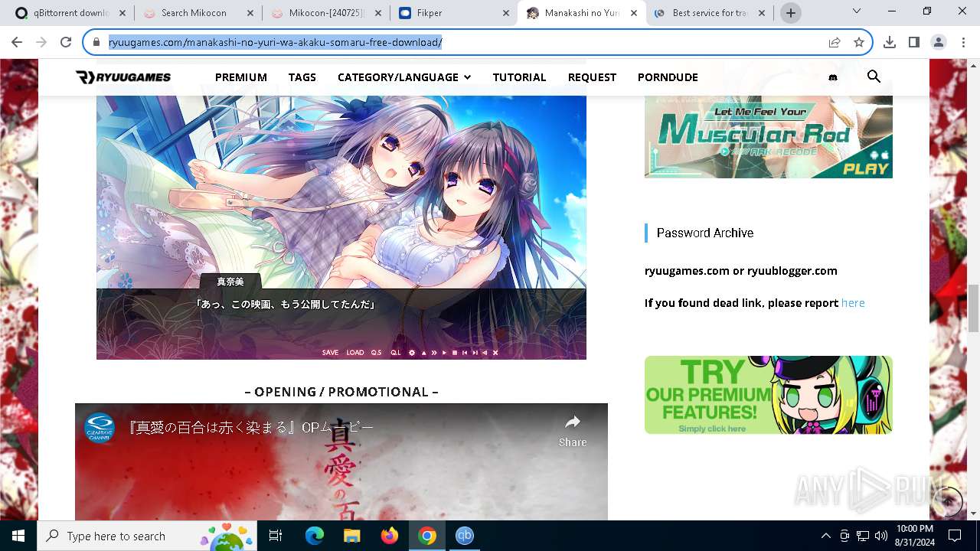980x551 pixels.
Task: Open the share page icon in address bar
Action: 835,42
